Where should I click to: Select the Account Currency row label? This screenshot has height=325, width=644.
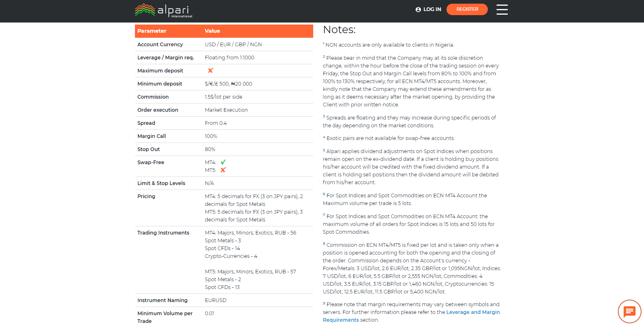click(160, 44)
